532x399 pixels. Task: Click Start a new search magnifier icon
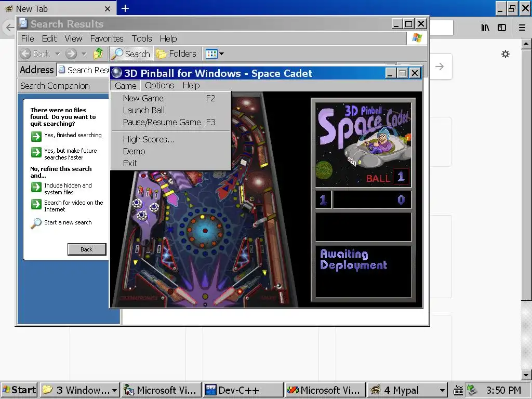pyautogui.click(x=36, y=223)
